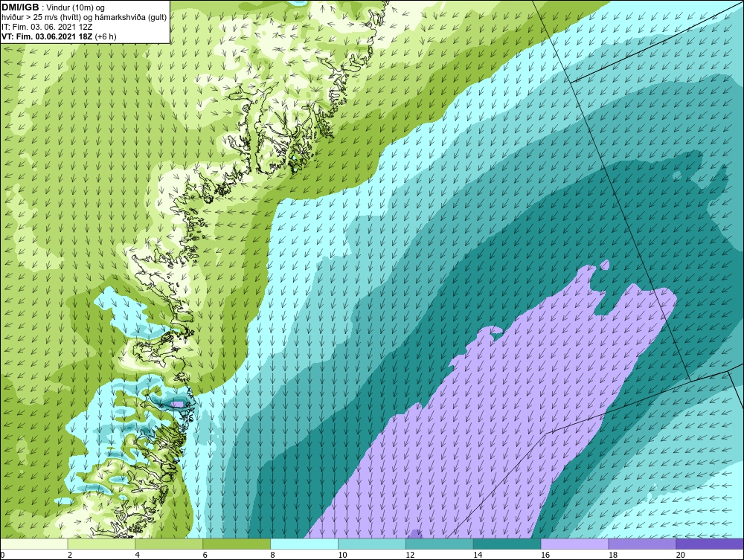
Task: Click the legend label '20'
Action: (x=680, y=555)
